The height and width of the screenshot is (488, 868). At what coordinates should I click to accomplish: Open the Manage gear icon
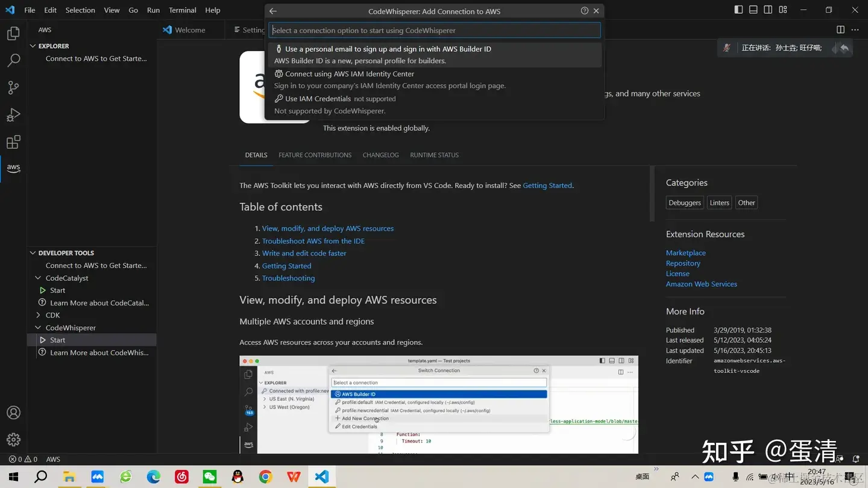pyautogui.click(x=13, y=440)
